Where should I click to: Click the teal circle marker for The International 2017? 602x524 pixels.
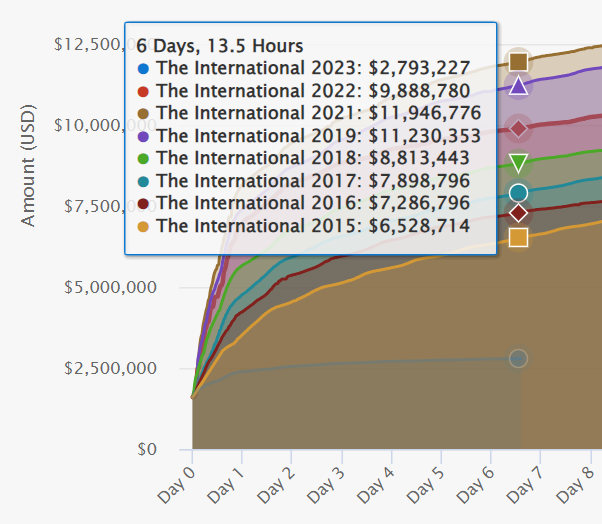518,193
